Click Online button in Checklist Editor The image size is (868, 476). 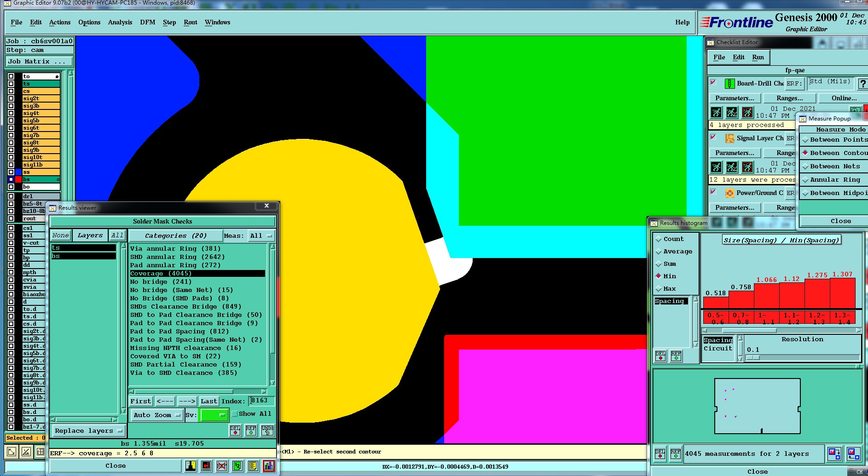(x=844, y=98)
